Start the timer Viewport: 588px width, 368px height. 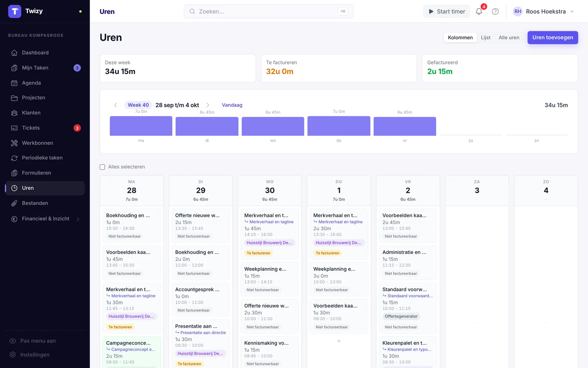pos(447,11)
